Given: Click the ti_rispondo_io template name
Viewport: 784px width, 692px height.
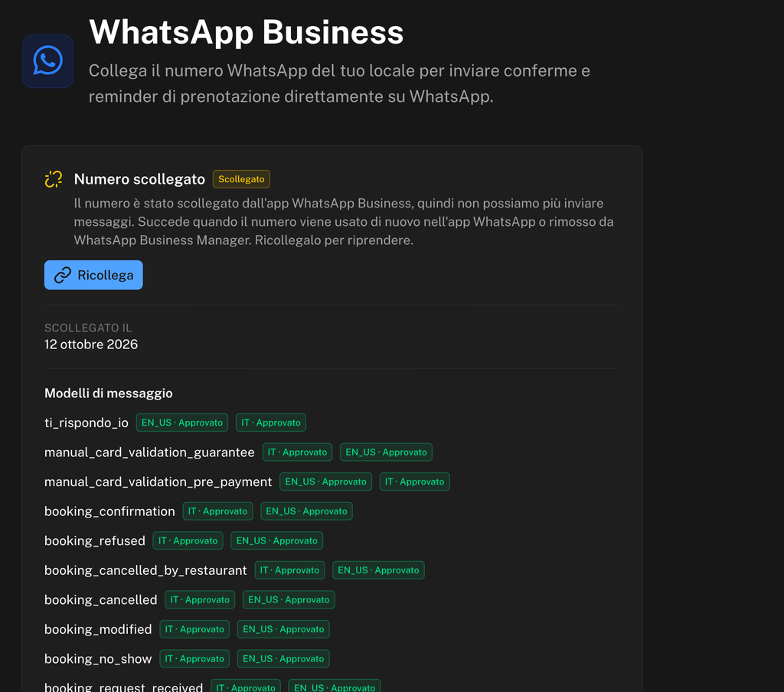Looking at the screenshot, I should click(87, 423).
